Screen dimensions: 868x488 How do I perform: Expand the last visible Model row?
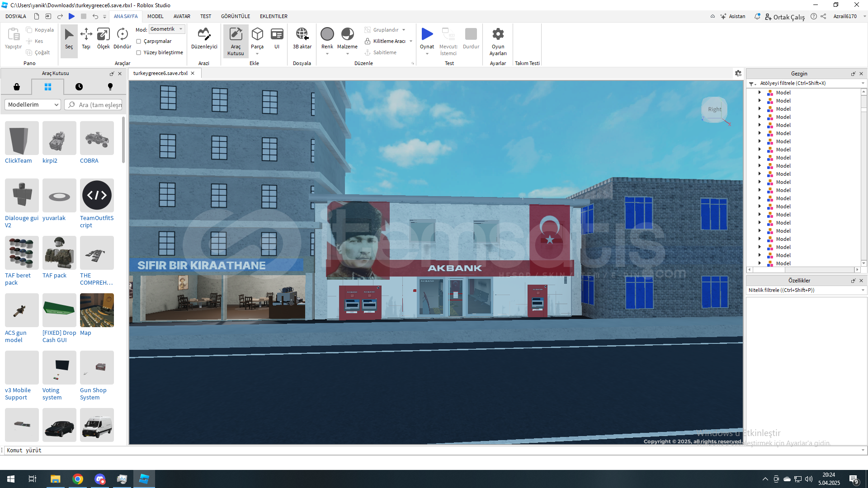click(x=759, y=263)
